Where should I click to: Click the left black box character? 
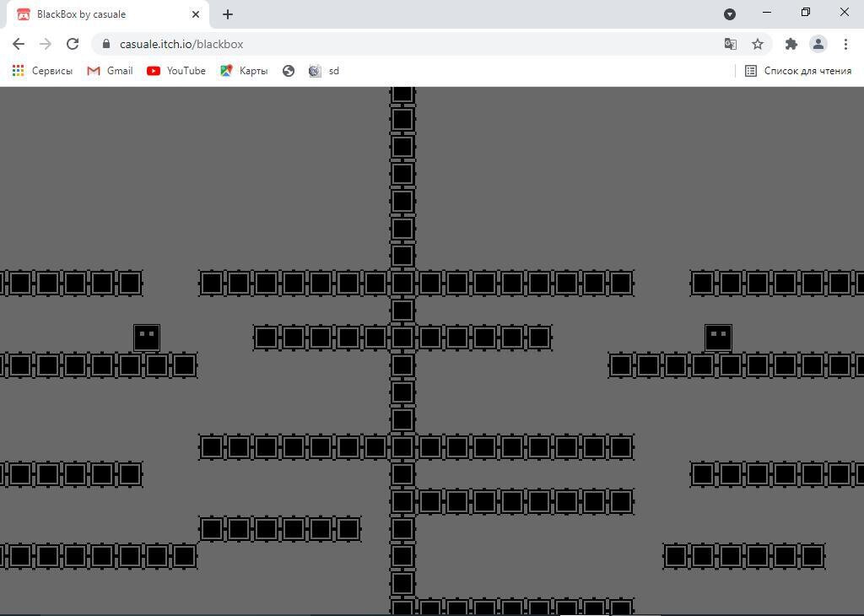[x=147, y=338]
